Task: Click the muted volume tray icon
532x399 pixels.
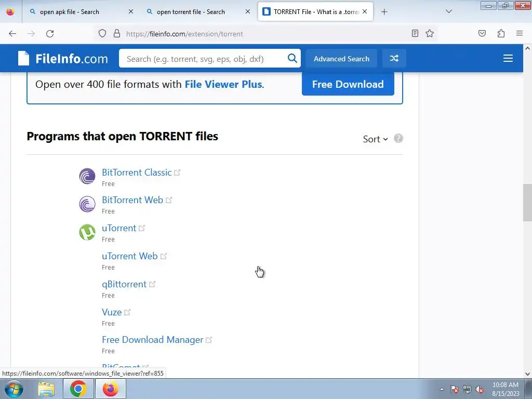Action: [x=480, y=390]
